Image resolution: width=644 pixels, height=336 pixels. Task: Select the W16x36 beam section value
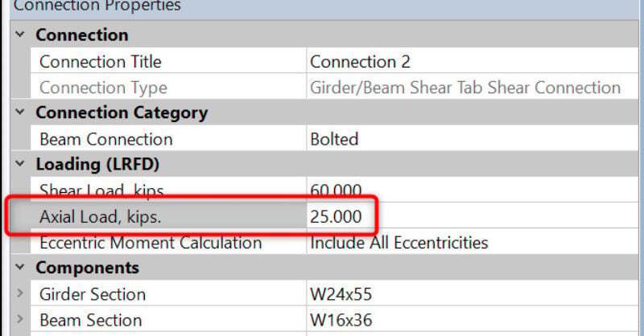341,320
